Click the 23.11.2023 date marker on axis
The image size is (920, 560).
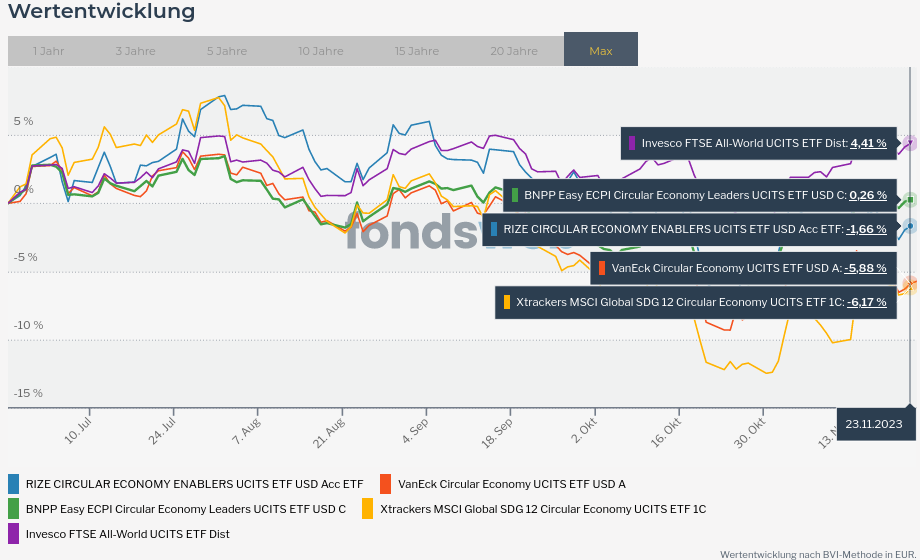[x=874, y=424]
